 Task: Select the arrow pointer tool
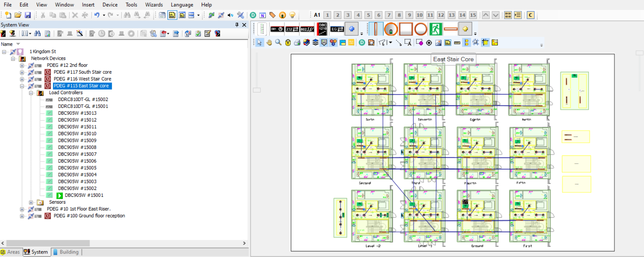pyautogui.click(x=259, y=42)
